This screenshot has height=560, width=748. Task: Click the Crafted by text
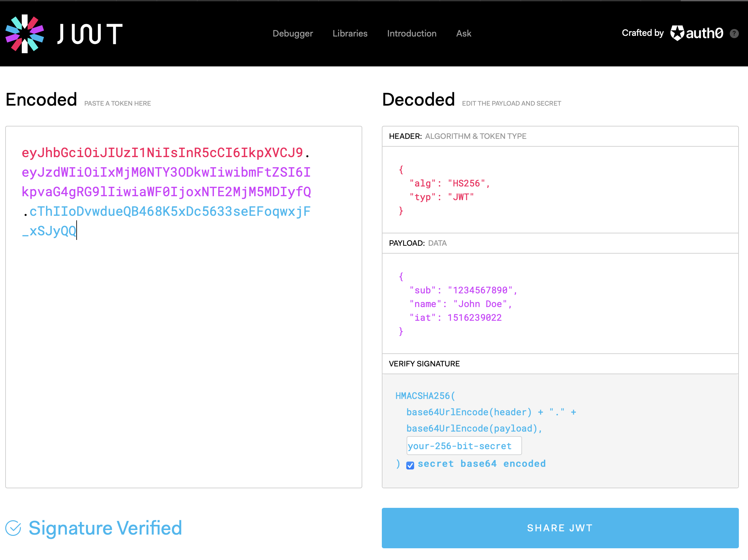642,33
